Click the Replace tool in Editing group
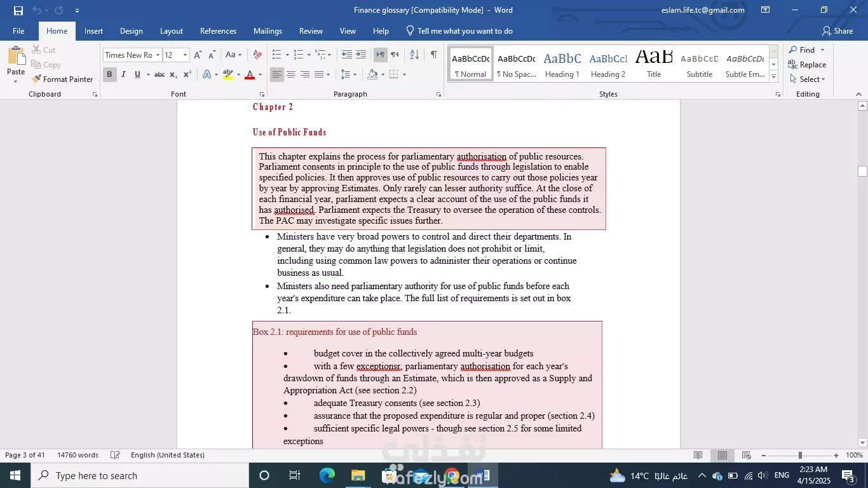 tap(807, 65)
